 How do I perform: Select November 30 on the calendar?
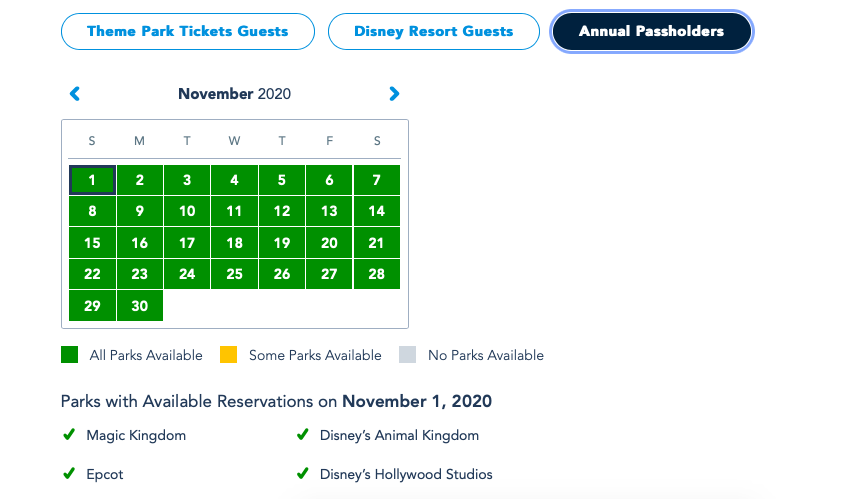point(140,306)
